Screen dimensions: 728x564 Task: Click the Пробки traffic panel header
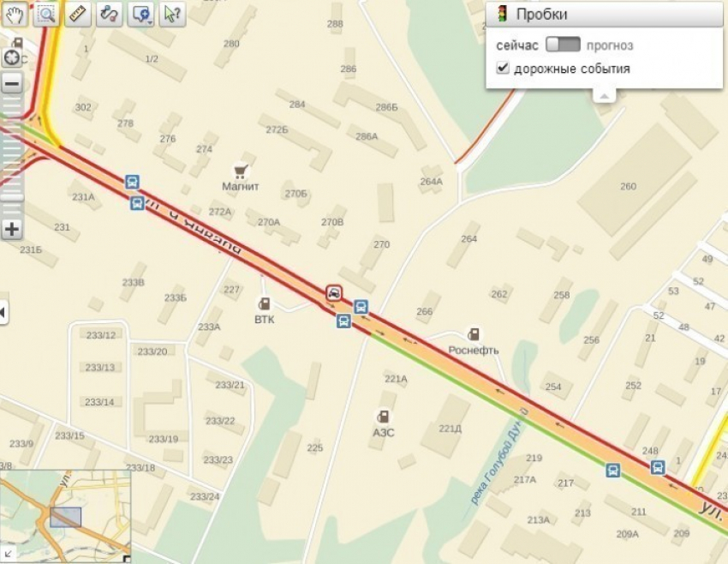[x=605, y=15]
